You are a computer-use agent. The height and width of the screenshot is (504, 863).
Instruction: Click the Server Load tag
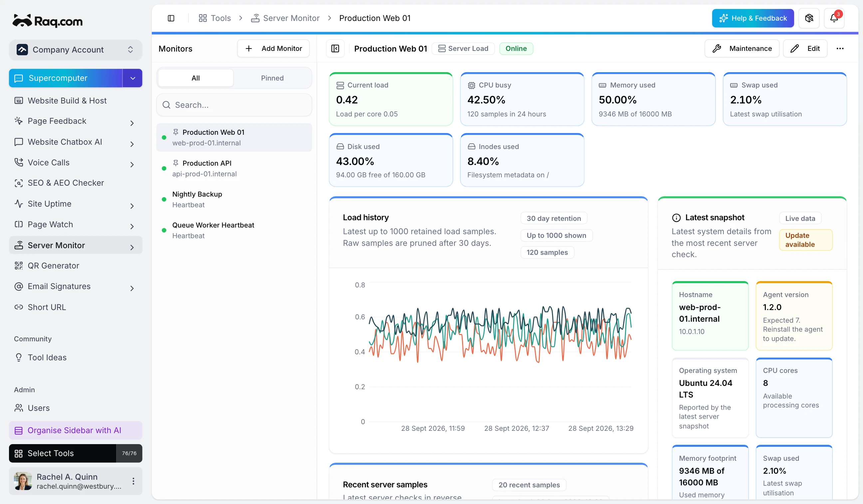click(x=463, y=49)
